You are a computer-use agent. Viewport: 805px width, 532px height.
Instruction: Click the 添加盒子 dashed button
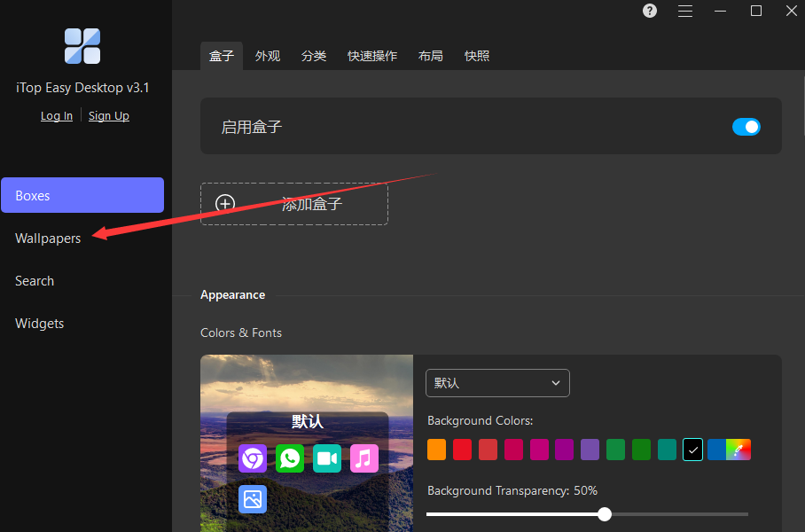[x=294, y=204]
